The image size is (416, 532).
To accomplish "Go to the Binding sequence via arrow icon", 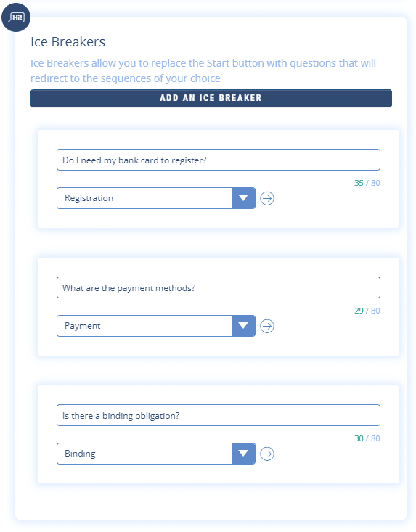I will 267,454.
